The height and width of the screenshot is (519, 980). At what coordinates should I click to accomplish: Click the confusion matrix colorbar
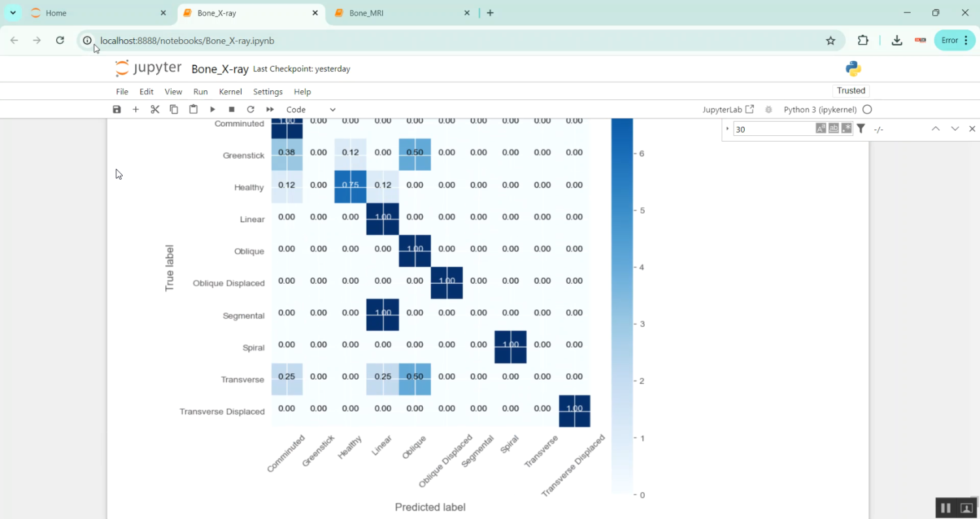tap(622, 307)
